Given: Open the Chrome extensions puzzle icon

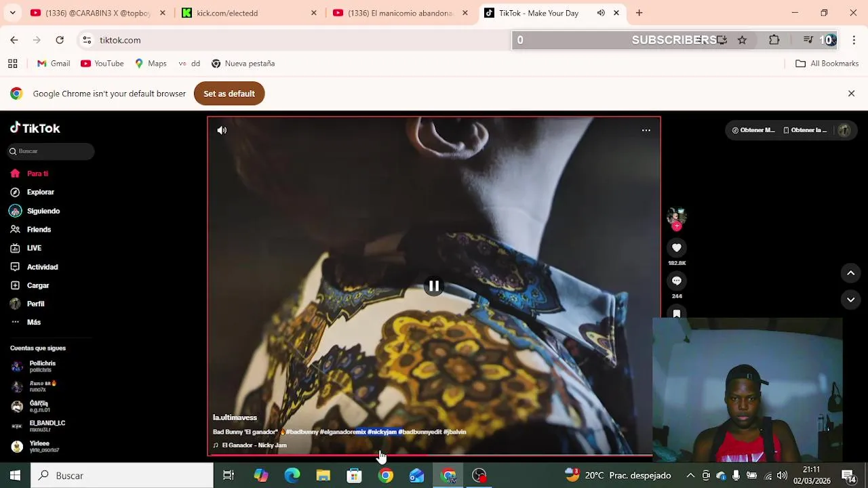Looking at the screenshot, I should 774,40.
